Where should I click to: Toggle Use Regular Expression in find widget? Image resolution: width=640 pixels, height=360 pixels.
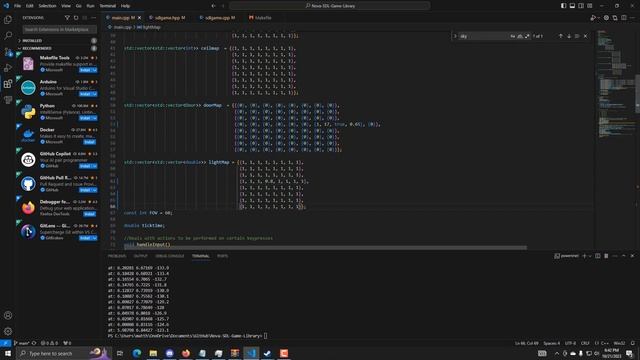click(527, 36)
